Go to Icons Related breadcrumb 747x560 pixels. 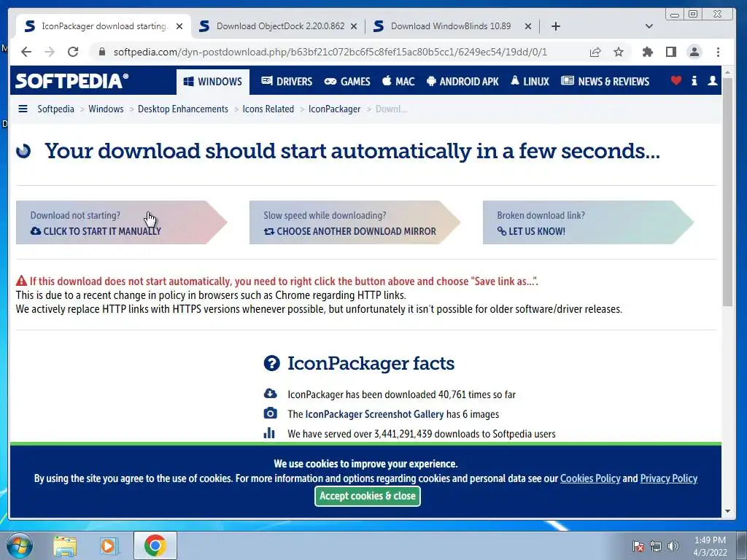(x=268, y=109)
